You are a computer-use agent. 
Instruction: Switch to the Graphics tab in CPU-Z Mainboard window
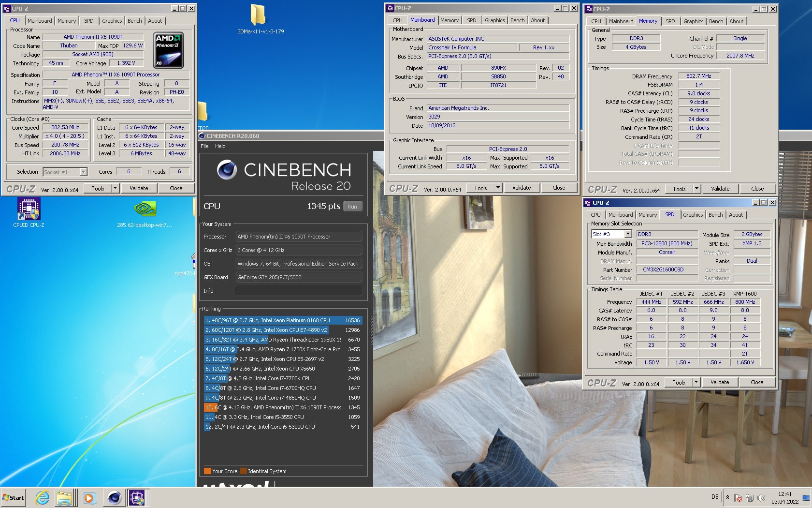pyautogui.click(x=494, y=20)
